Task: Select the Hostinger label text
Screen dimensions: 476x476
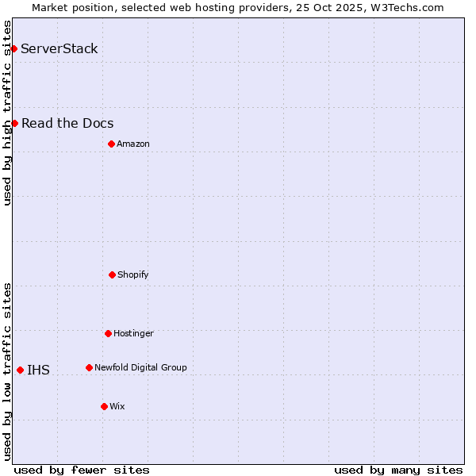Action: coord(133,333)
